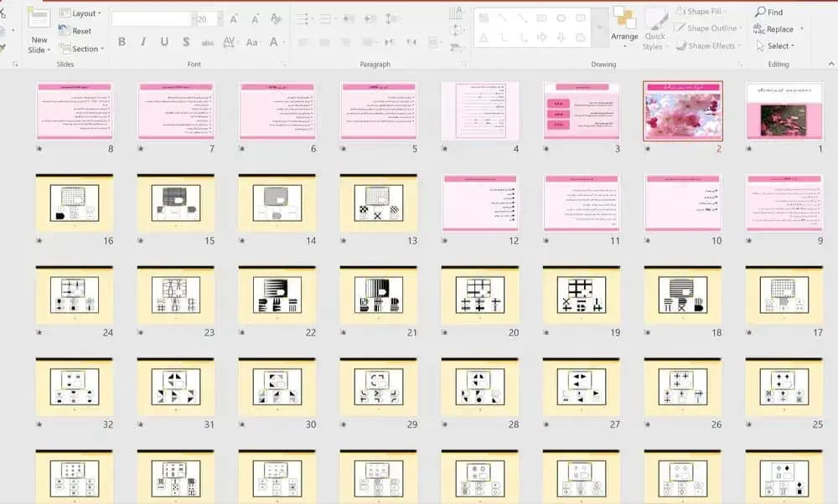Image resolution: width=838 pixels, height=504 pixels.
Task: Open the Arrange menu button
Action: [624, 28]
